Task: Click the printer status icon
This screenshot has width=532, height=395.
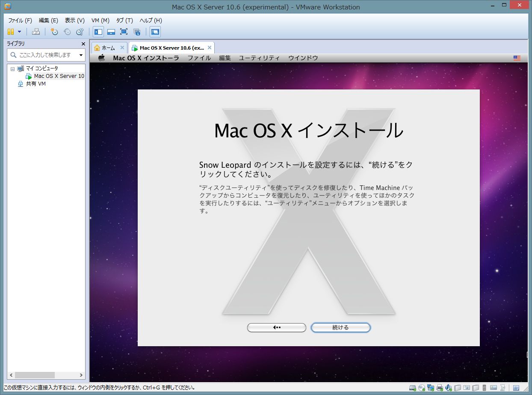Action: tap(440, 388)
